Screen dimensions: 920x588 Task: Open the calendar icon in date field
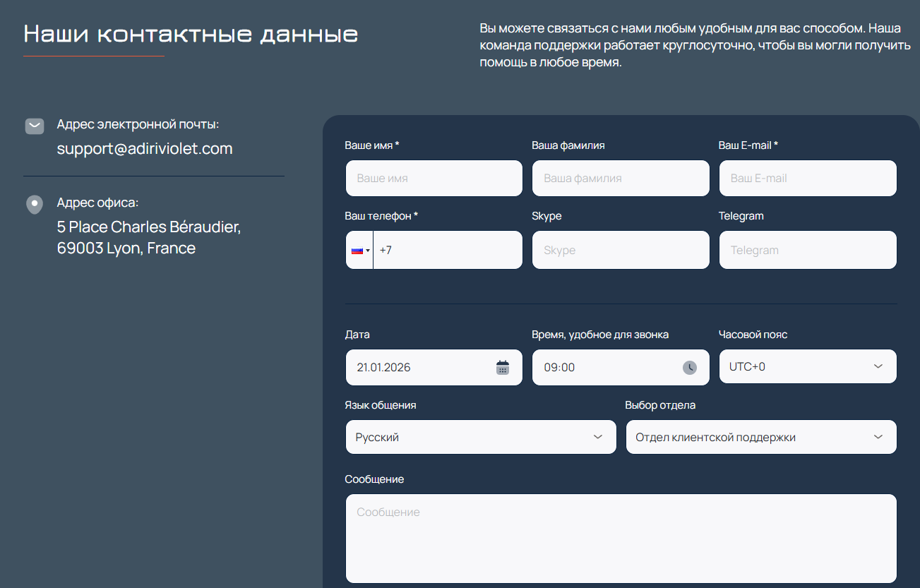coord(502,367)
